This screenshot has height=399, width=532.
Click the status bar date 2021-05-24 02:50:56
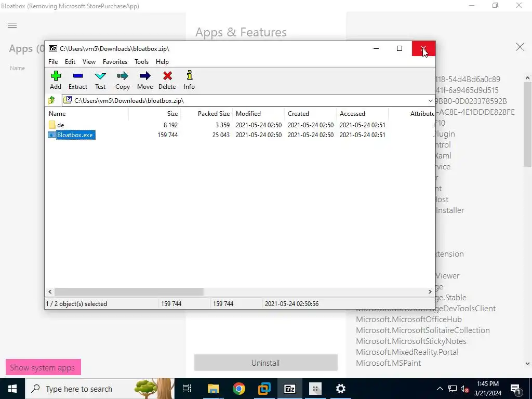(x=292, y=303)
